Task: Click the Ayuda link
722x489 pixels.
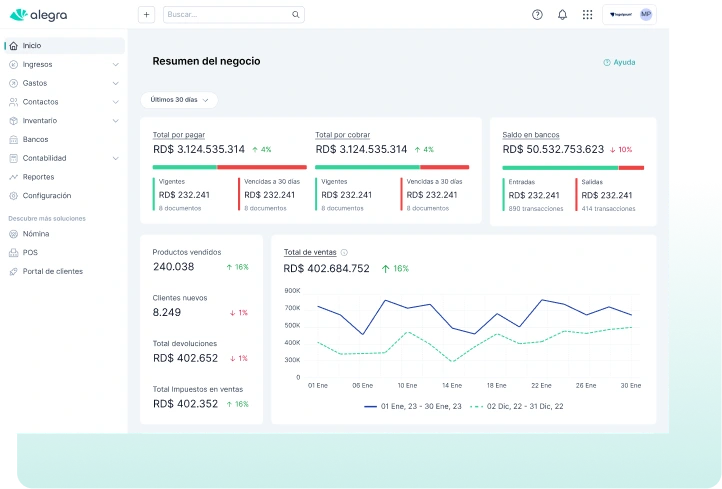Action: pos(619,62)
